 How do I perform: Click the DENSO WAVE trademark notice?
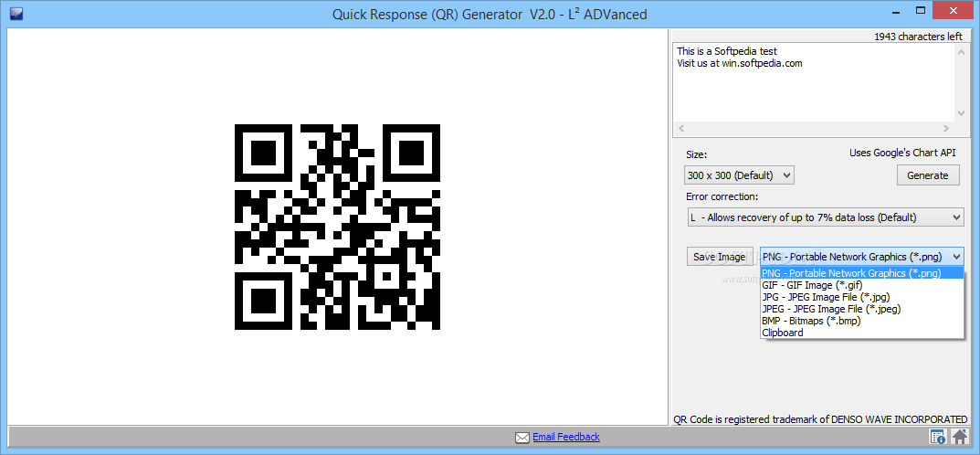click(x=820, y=419)
